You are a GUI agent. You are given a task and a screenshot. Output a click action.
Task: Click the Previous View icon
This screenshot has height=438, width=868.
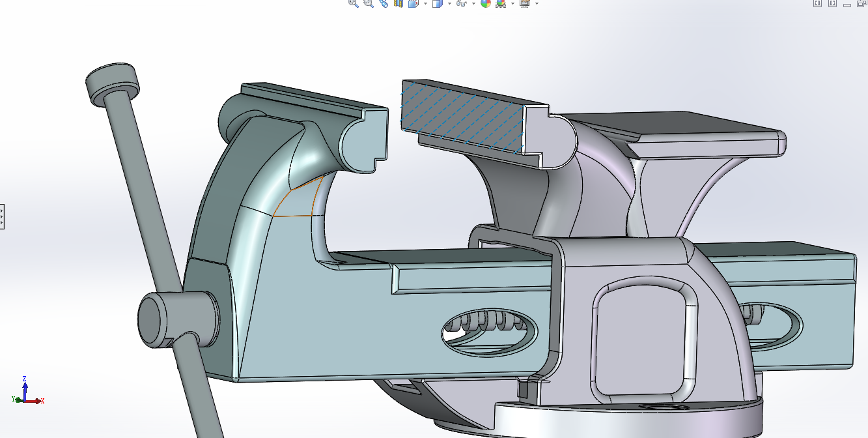[384, 3]
